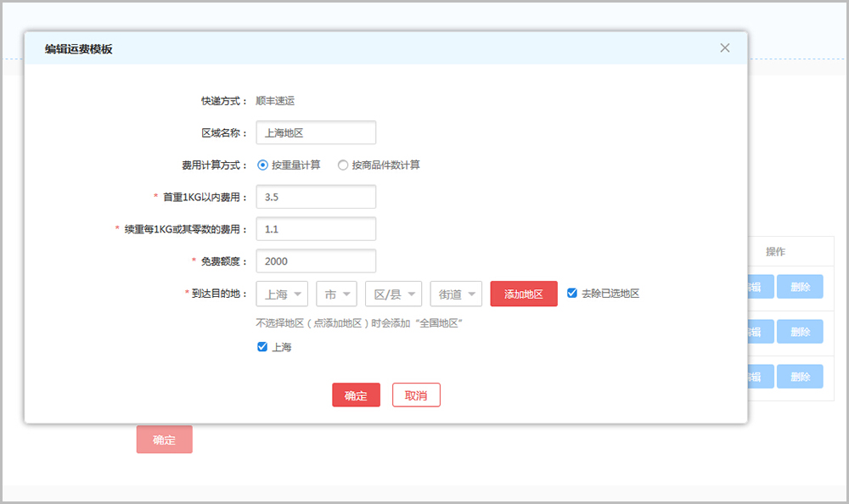Open the 上海 province dropdown
The width and height of the screenshot is (849, 504).
(282, 294)
